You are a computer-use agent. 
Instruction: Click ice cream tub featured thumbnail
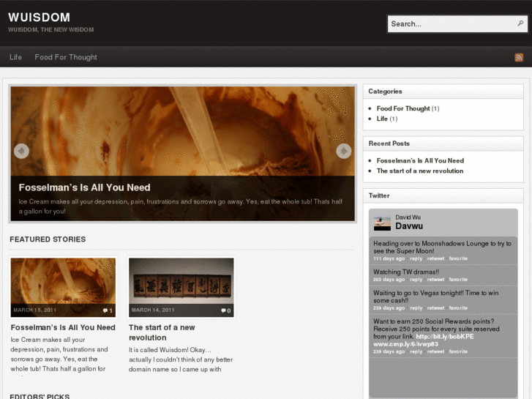click(63, 287)
